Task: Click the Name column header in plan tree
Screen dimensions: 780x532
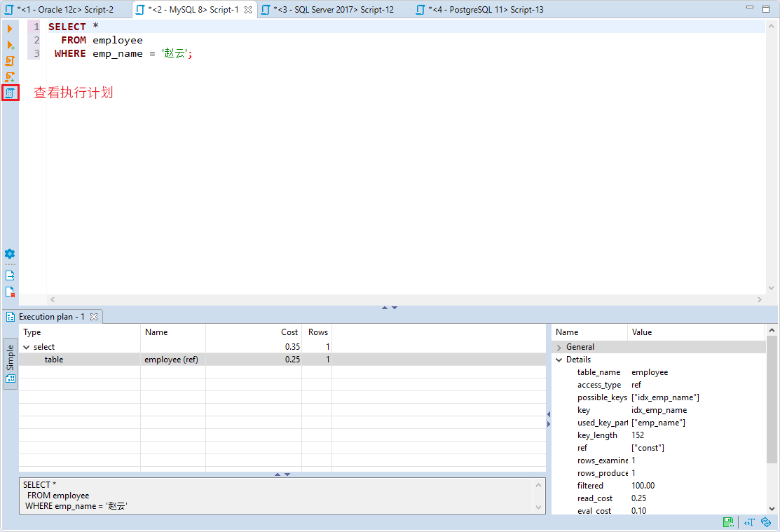Action: [x=173, y=332]
